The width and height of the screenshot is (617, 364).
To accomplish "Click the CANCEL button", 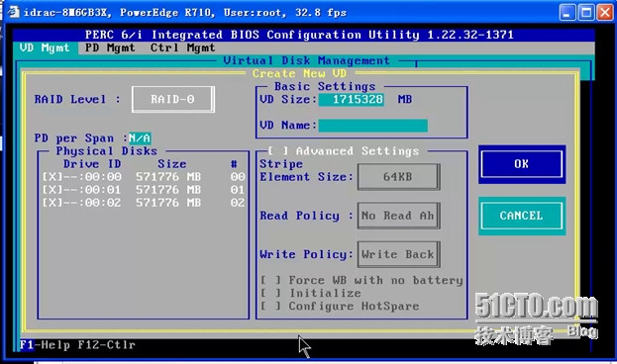I will click(522, 216).
